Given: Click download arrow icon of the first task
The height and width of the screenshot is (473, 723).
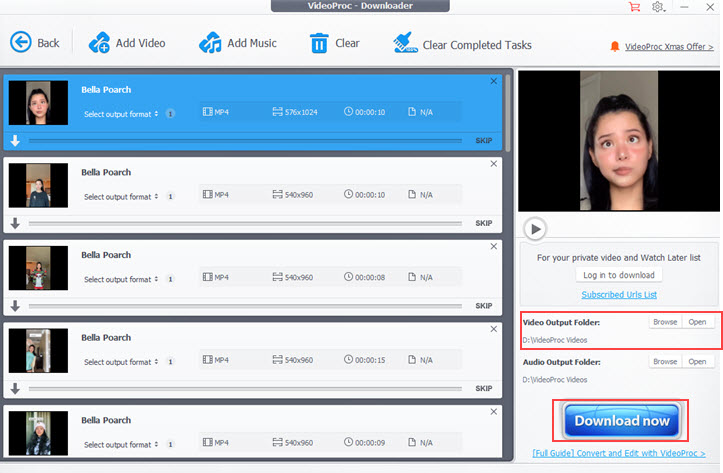Looking at the screenshot, I should 15,141.
